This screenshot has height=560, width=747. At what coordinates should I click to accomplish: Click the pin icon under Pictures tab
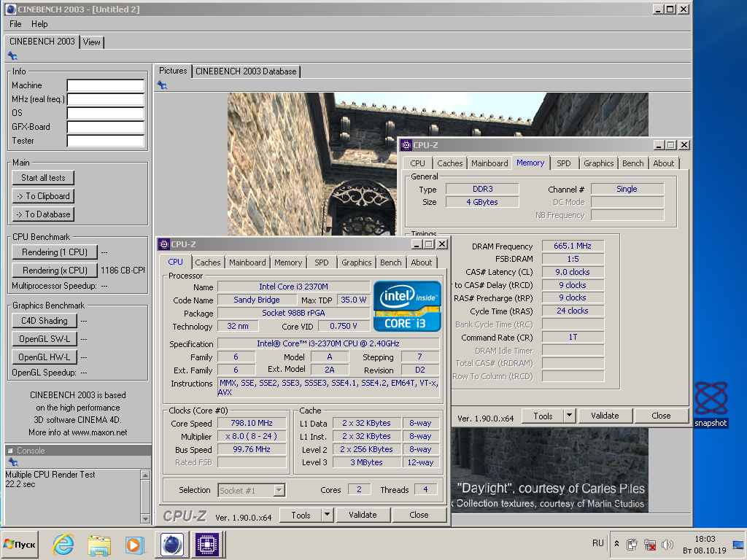click(x=163, y=85)
